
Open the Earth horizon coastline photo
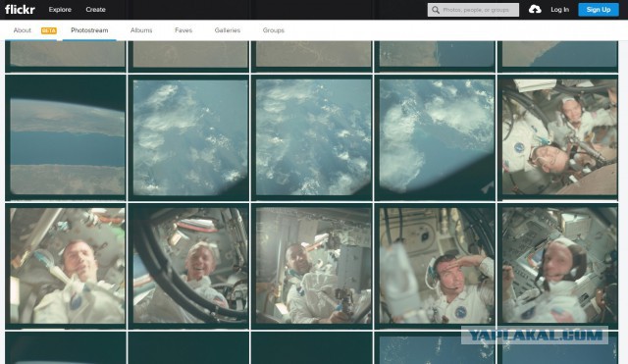click(66, 137)
